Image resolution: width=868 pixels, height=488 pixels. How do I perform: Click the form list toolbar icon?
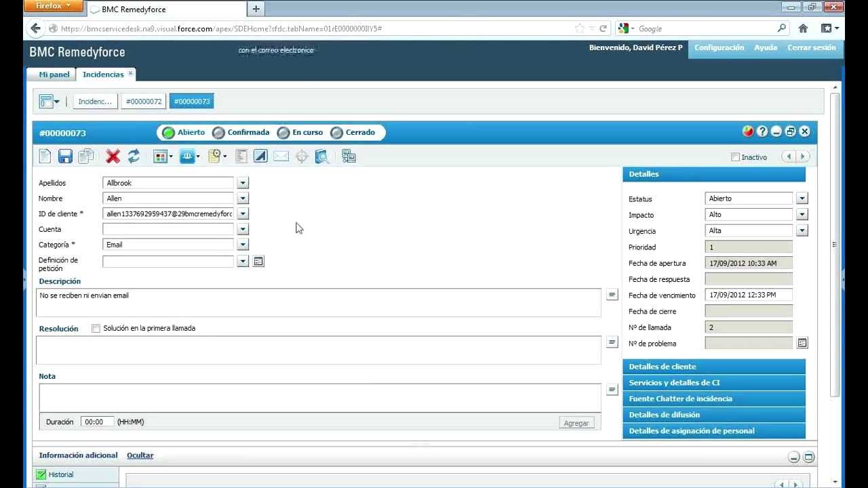241,157
